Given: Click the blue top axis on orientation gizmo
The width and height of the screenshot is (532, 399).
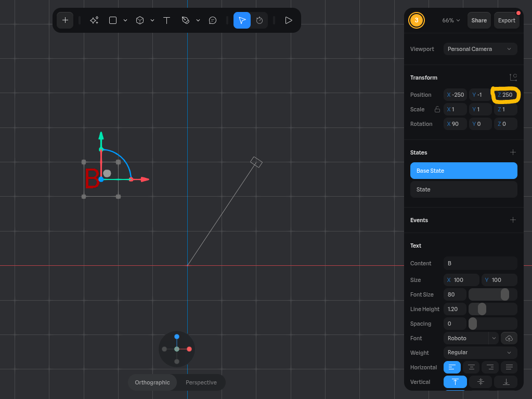Looking at the screenshot, I should click(177, 337).
